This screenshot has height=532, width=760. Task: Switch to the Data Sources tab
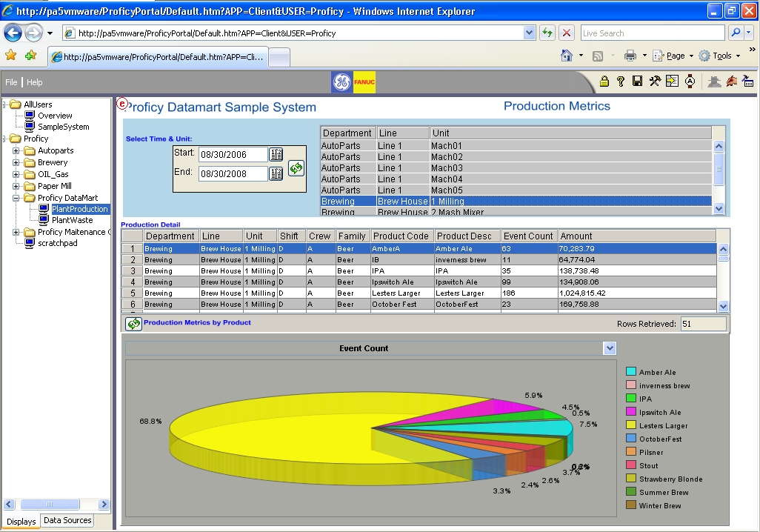tap(67, 520)
